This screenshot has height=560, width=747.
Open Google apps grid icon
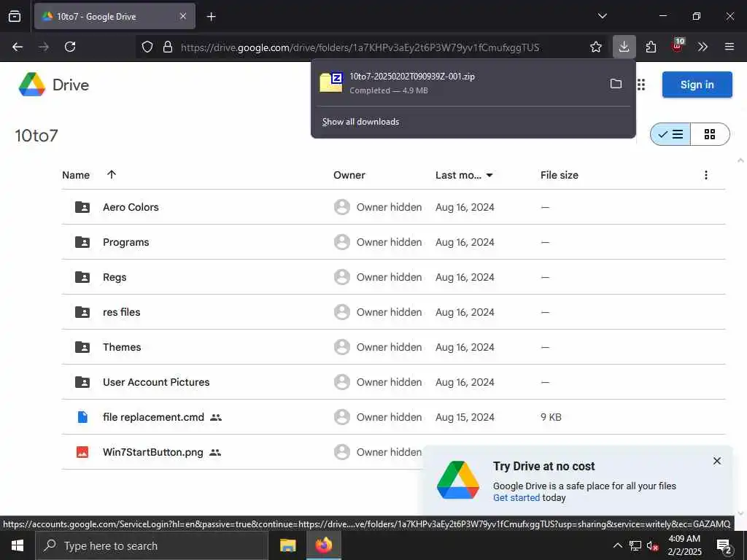click(641, 85)
